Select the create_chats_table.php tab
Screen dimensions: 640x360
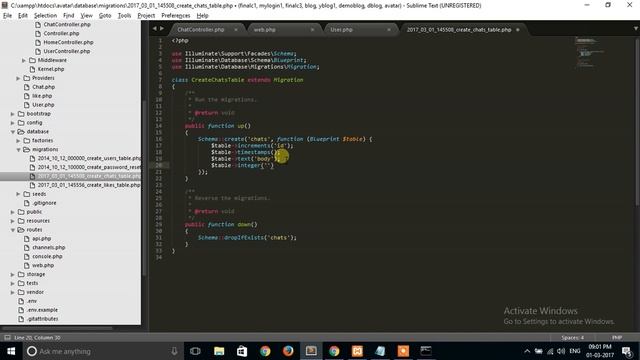459,29
